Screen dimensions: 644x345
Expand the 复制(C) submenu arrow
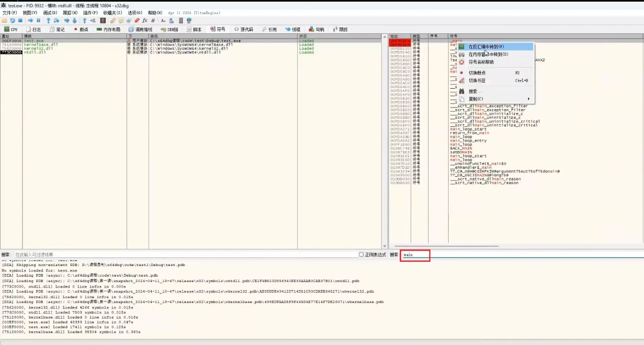[x=529, y=99]
